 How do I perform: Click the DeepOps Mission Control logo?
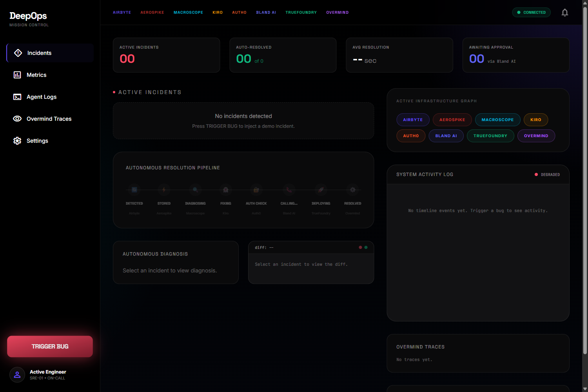29,19
